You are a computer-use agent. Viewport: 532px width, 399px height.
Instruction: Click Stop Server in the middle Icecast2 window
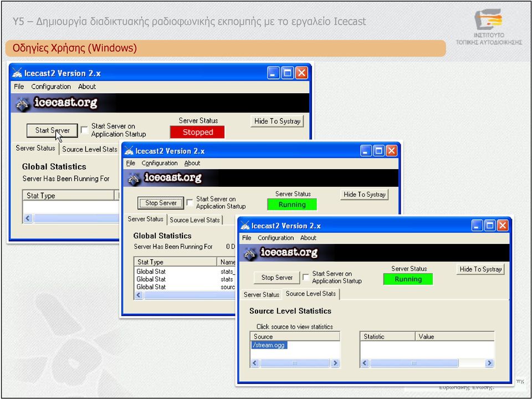161,203
